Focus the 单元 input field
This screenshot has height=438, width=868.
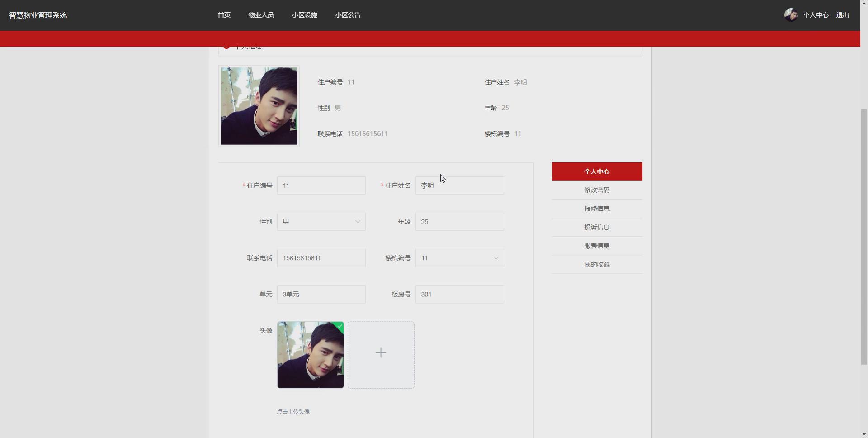(321, 294)
